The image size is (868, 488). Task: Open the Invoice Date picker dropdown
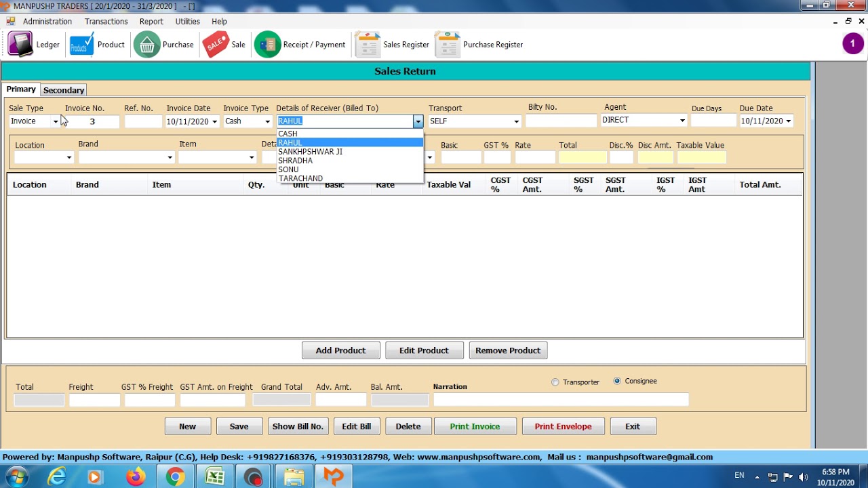pos(214,122)
